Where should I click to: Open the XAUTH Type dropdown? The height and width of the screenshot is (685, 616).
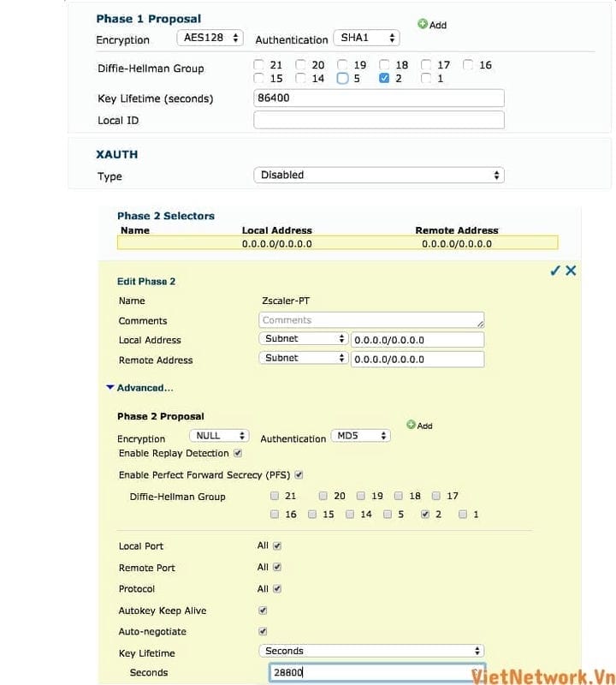[x=378, y=175]
